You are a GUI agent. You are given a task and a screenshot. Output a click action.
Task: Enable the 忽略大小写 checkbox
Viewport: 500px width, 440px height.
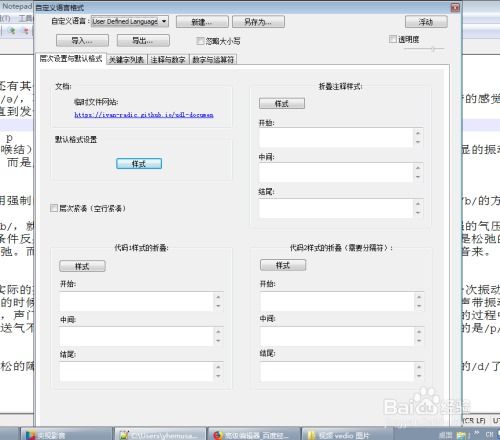(x=200, y=41)
